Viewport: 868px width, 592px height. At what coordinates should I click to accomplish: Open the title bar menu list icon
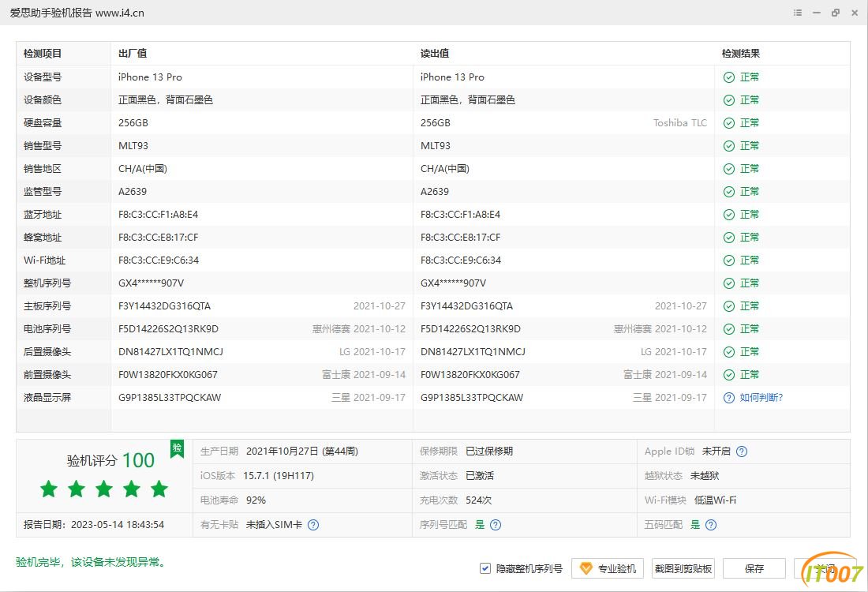point(798,12)
